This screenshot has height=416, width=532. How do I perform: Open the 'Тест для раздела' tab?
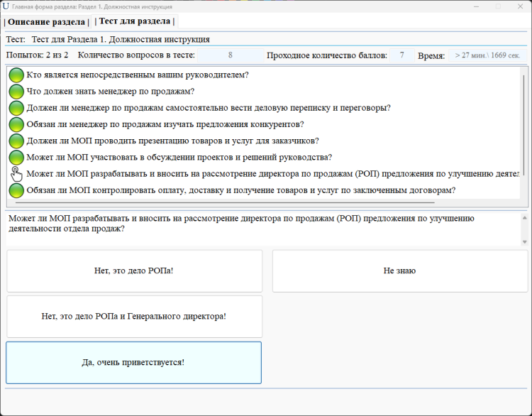(134, 21)
